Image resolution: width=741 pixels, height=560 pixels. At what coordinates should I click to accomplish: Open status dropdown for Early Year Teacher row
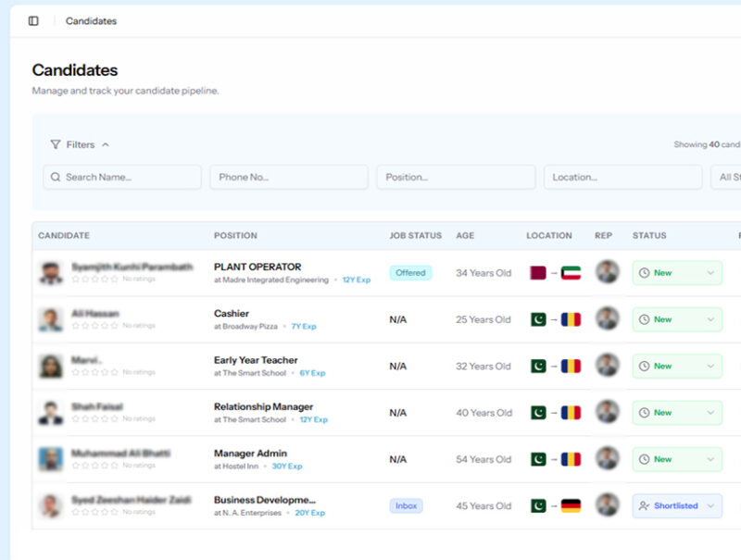(x=677, y=366)
